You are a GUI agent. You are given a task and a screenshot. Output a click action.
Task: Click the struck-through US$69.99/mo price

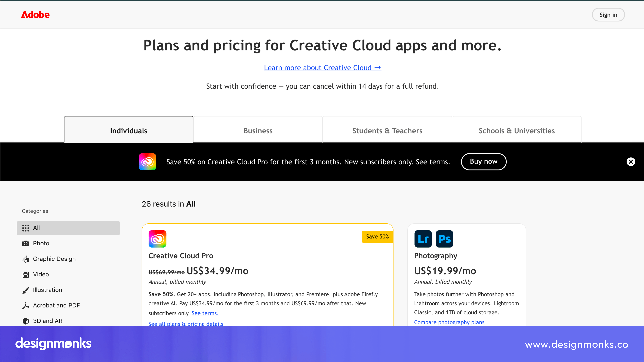[x=167, y=272]
